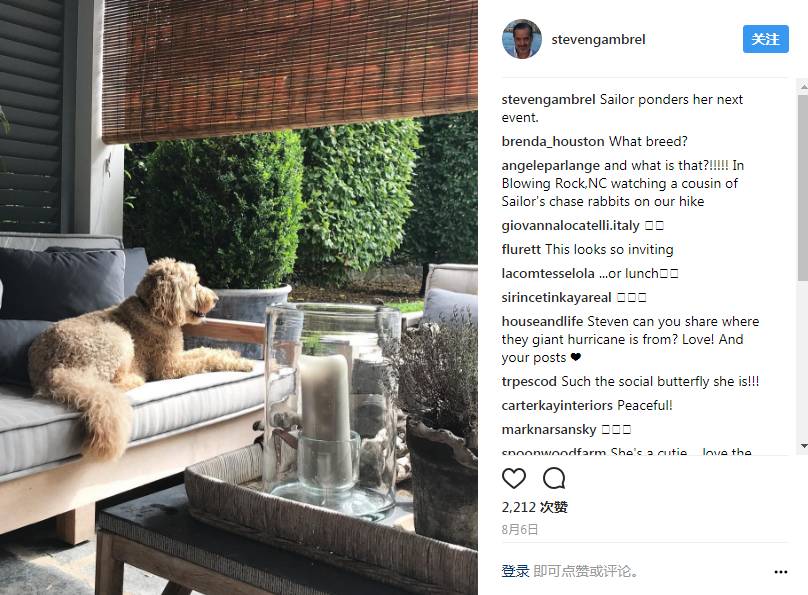Click the comments scrollbar up arrow
This screenshot has width=808, height=595.
tap(803, 87)
